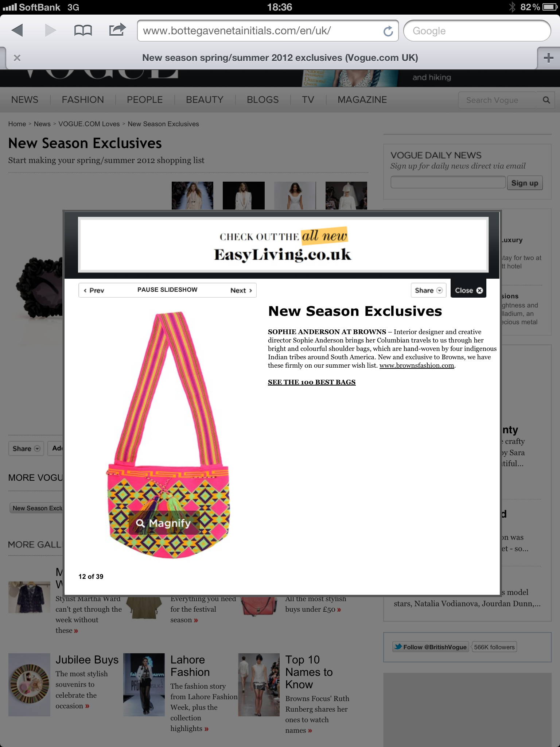
Task: Close the gallery popup
Action: [468, 290]
